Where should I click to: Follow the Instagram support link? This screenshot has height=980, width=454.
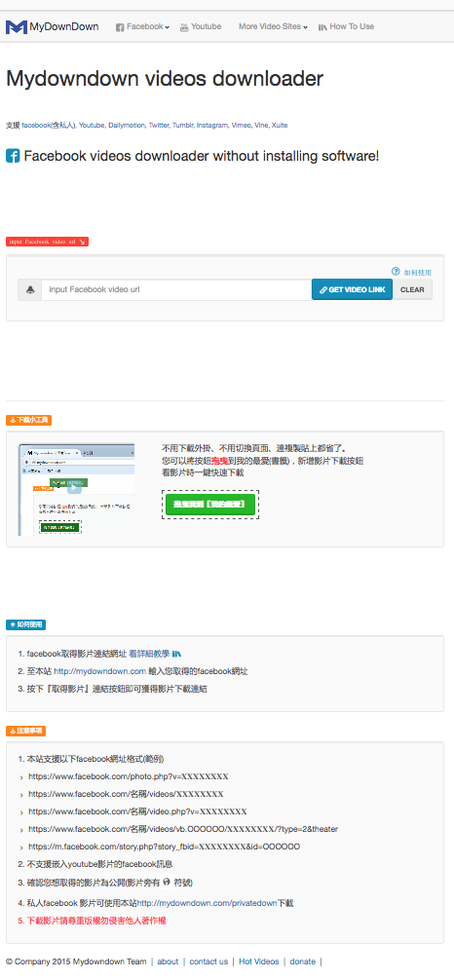(212, 125)
